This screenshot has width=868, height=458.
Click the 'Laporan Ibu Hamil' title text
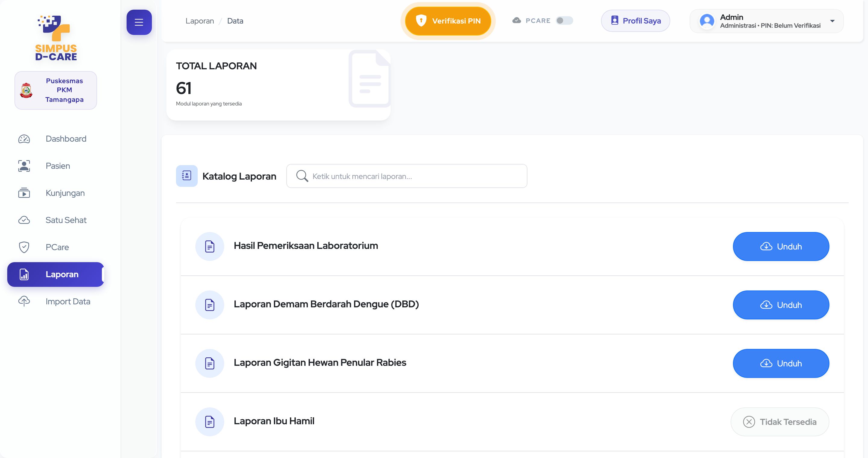click(x=274, y=421)
